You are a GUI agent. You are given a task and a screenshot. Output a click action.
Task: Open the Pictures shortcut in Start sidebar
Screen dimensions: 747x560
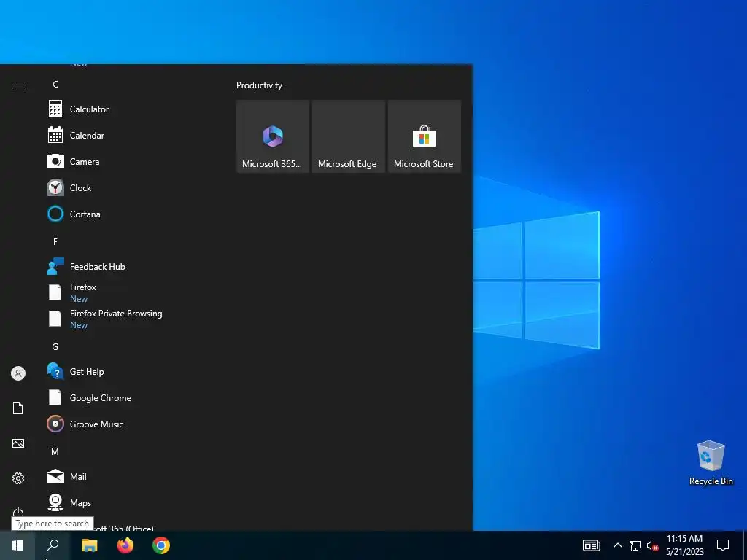[18, 443]
